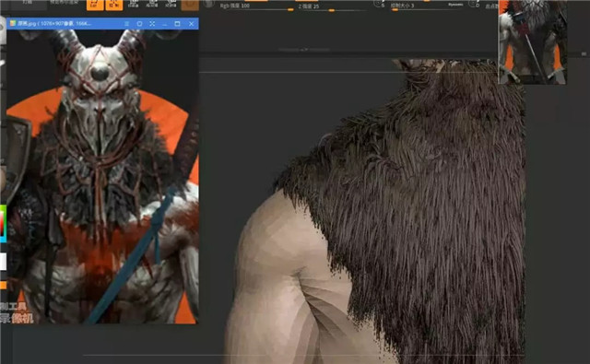This screenshot has height=364, width=590.
Task: Click the Rgb intensity 100 slider
Action: (x=256, y=6)
